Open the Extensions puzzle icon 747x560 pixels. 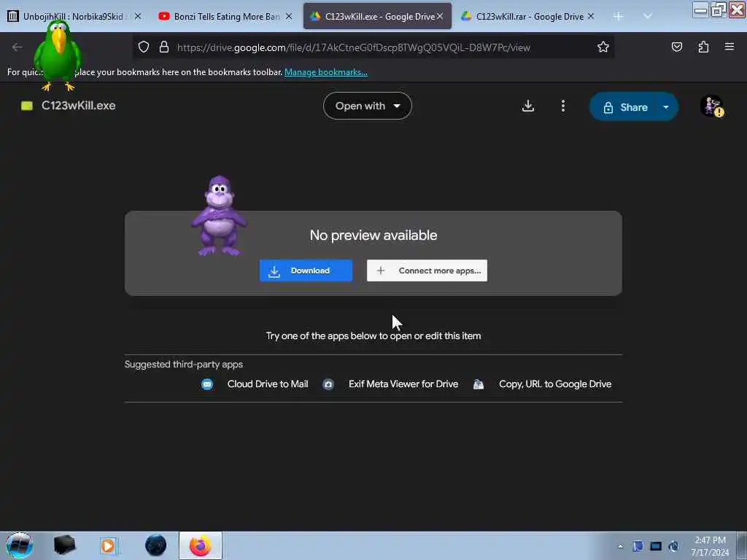(x=703, y=47)
